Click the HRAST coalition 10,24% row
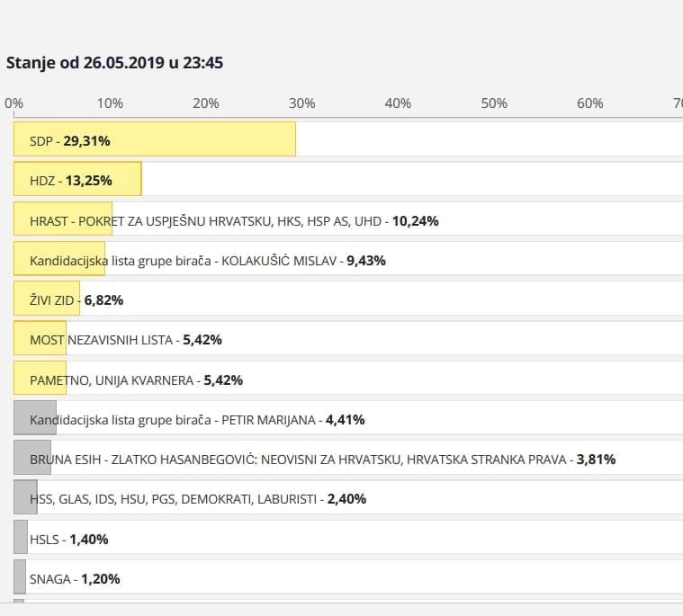Image resolution: width=683 pixels, height=616 pixels. coord(234,220)
